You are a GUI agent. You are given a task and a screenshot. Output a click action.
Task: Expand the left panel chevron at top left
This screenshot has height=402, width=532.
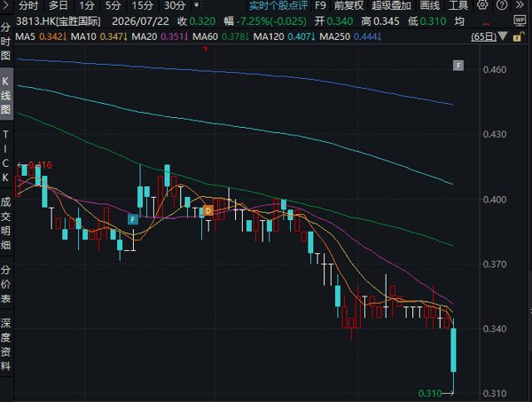(6, 5)
